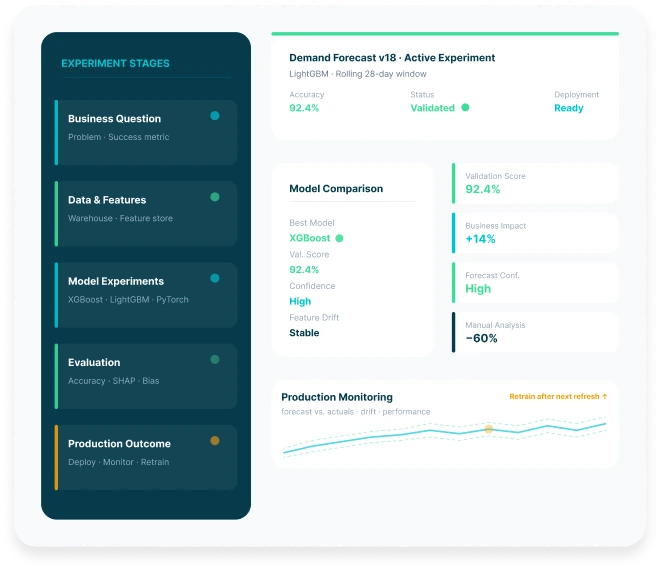This screenshot has width=660, height=570.
Task: Open the Business Question stage card
Action: point(146,133)
